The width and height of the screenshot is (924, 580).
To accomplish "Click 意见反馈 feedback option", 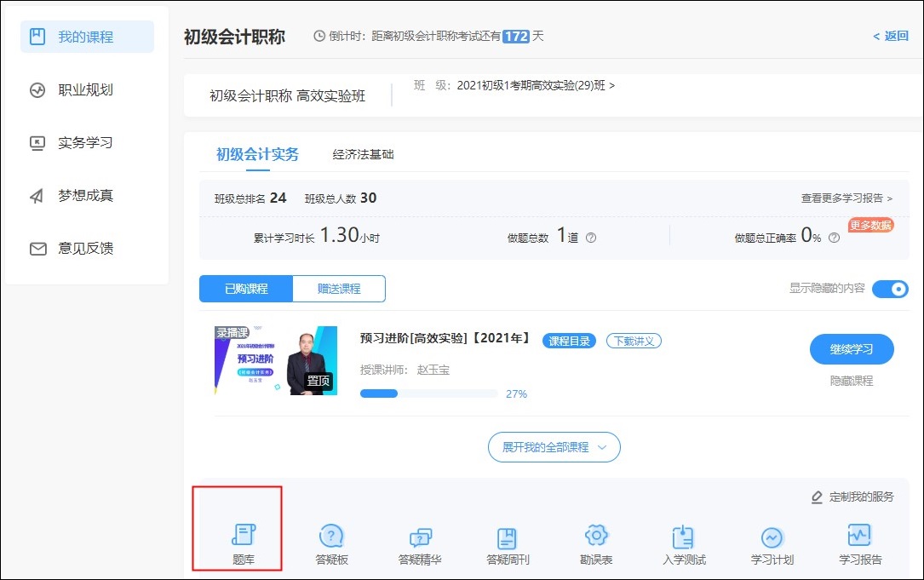I will click(x=86, y=248).
